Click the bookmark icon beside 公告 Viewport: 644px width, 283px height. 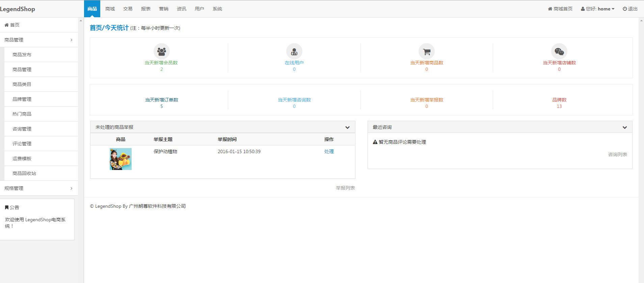6,207
